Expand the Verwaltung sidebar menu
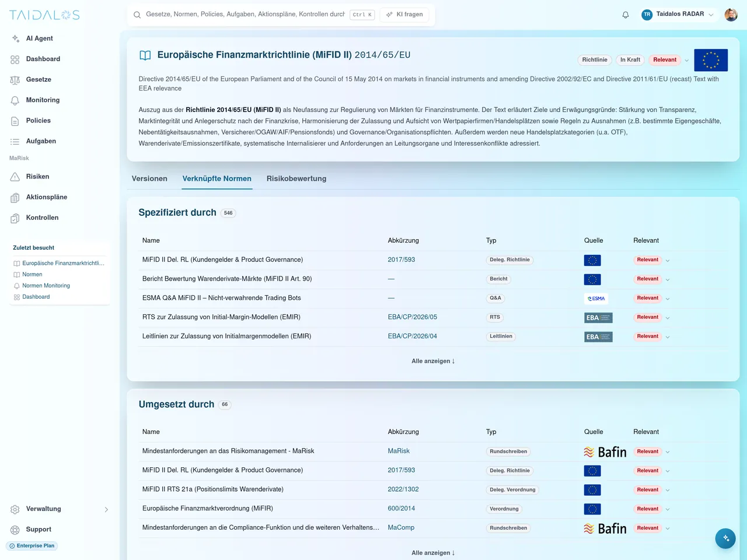 [59, 509]
